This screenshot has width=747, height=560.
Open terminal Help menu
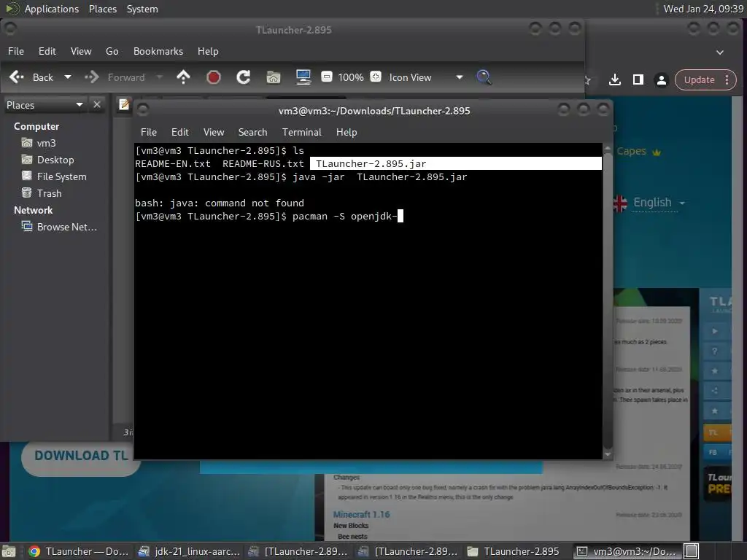pyautogui.click(x=347, y=132)
